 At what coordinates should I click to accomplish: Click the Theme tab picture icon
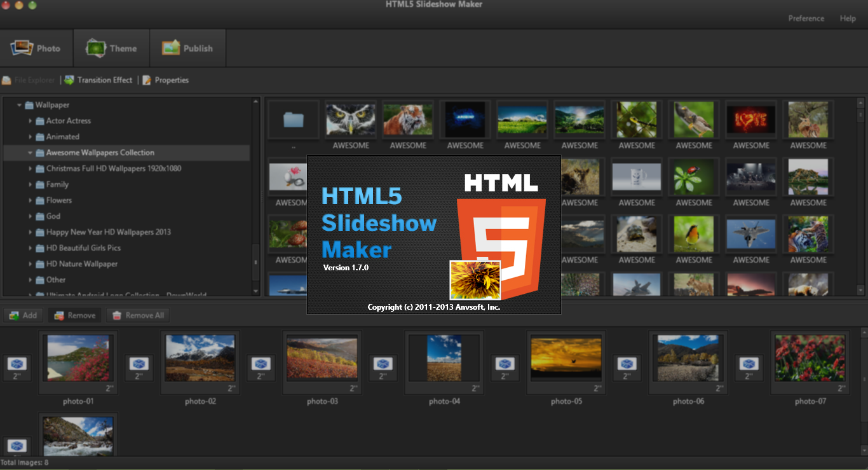tap(96, 48)
